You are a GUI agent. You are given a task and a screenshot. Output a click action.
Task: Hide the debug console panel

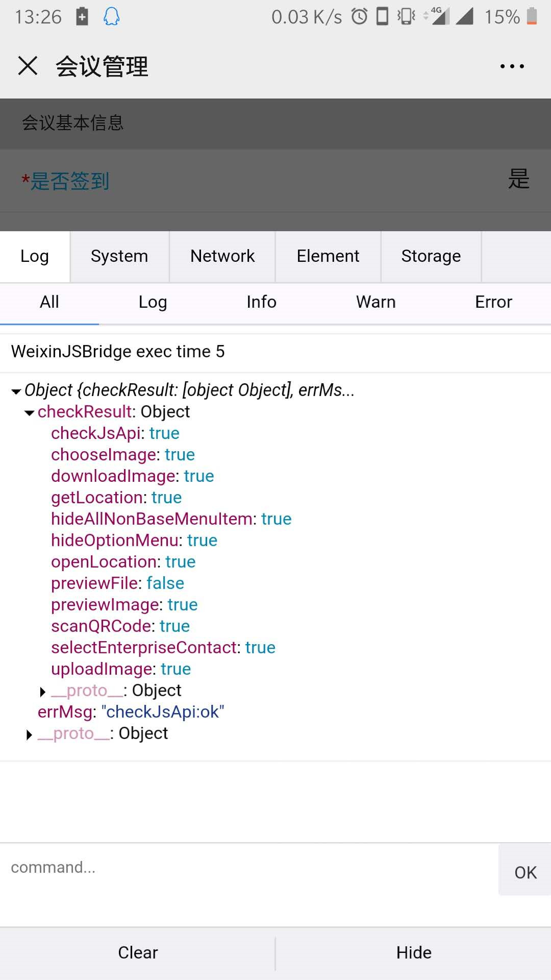click(414, 952)
